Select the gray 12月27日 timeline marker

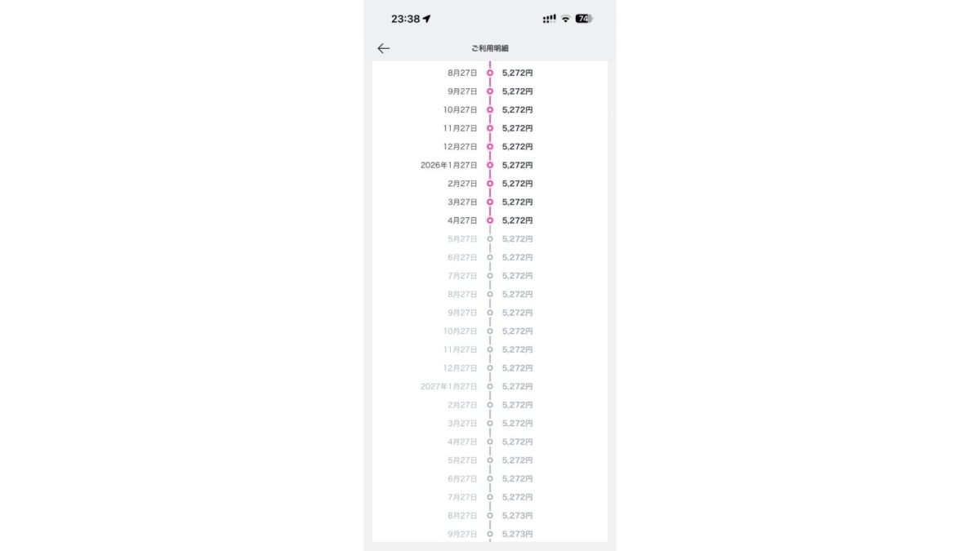pyautogui.click(x=490, y=368)
